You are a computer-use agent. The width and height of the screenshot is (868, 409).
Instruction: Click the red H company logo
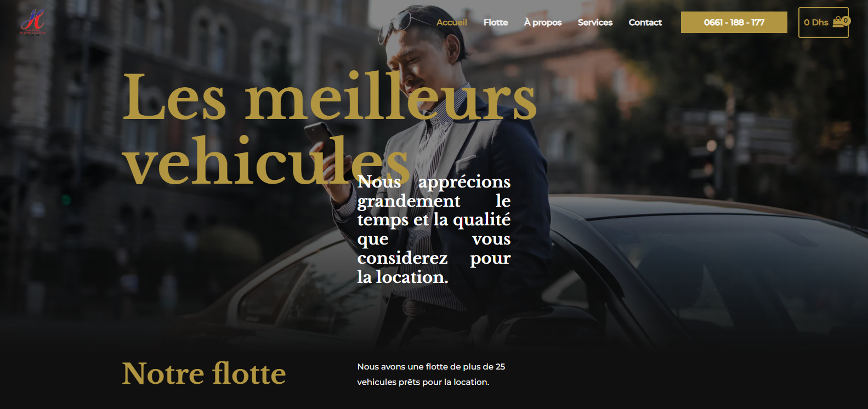click(x=33, y=22)
